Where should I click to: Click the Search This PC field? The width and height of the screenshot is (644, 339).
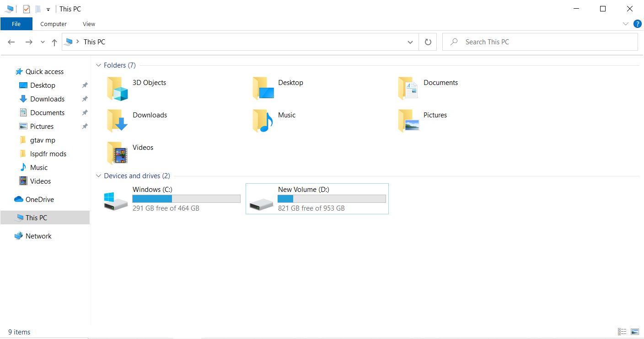point(540,42)
